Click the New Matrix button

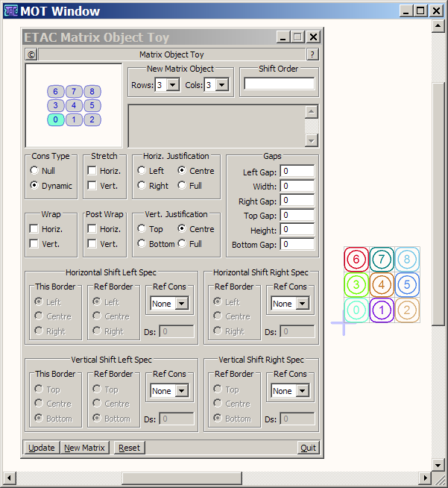click(x=84, y=448)
